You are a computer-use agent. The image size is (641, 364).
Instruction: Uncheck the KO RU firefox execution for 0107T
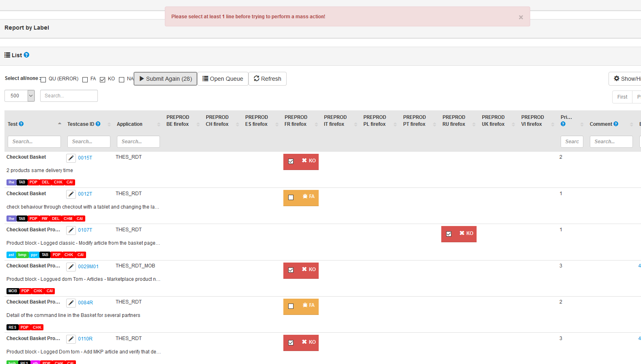coord(449,234)
